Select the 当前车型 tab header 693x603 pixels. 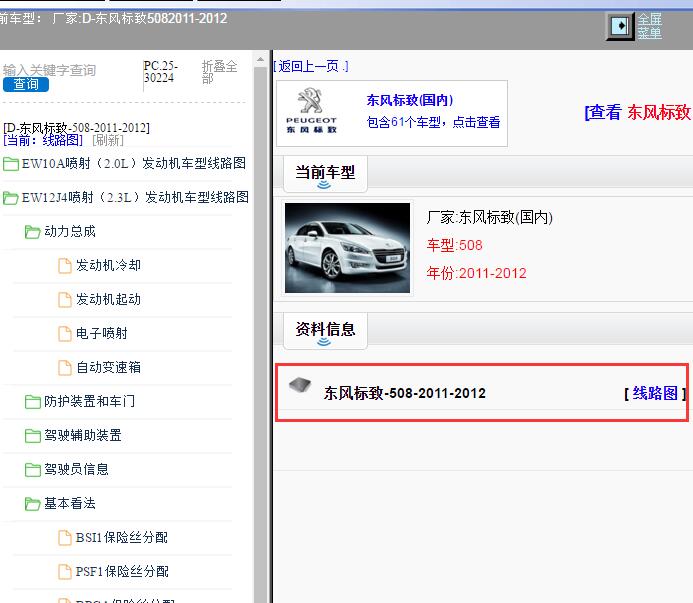(325, 175)
